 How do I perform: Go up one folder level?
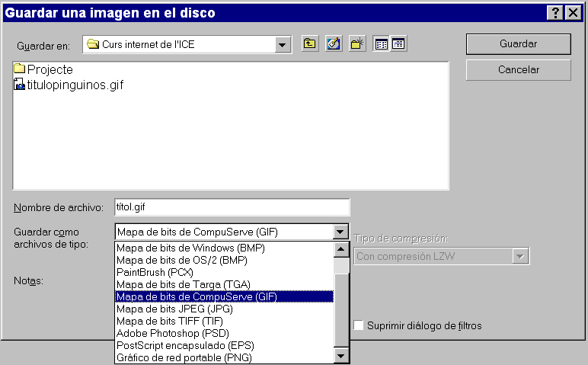coord(309,44)
